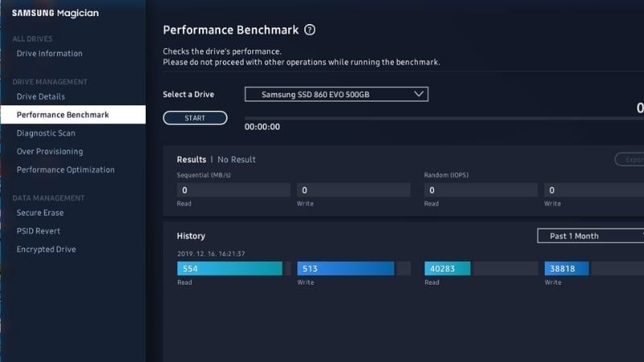This screenshot has height=362, width=644.
Task: Click the 513 sequential write history bar
Action: coord(345,269)
